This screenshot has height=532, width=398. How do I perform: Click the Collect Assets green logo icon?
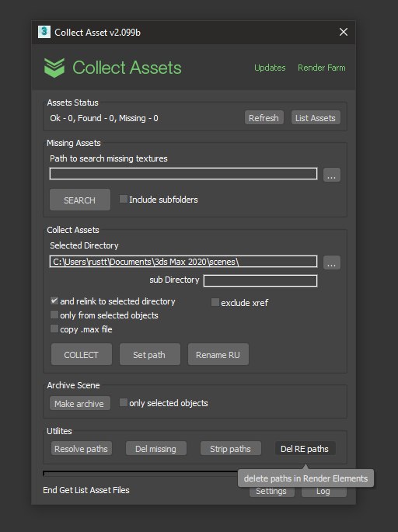54,68
